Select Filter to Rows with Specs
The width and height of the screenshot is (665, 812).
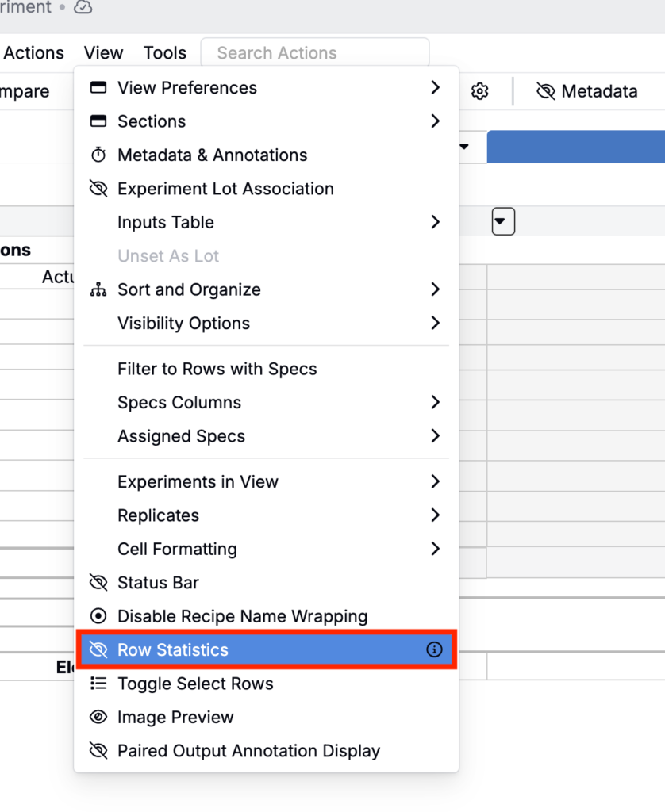(x=217, y=369)
